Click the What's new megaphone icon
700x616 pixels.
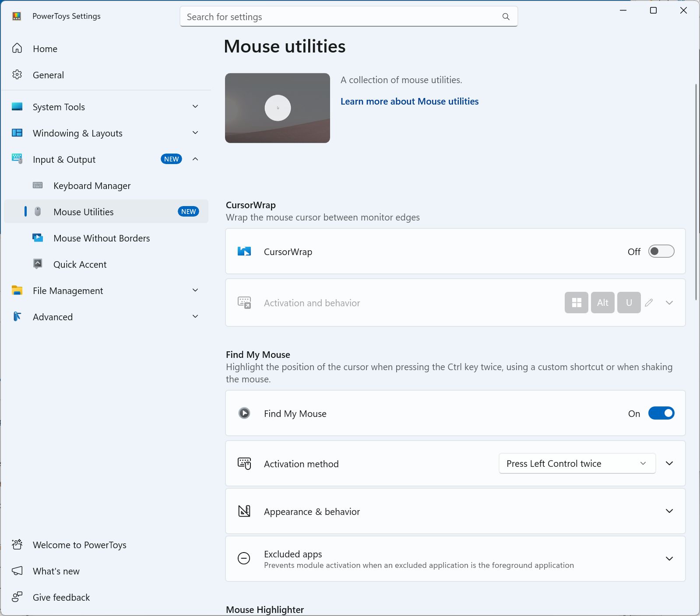17,571
